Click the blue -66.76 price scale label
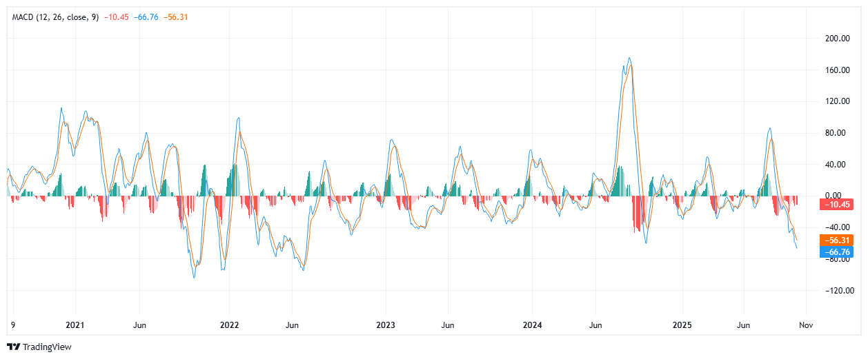Image resolution: width=868 pixels, height=359 pixels. tap(836, 252)
